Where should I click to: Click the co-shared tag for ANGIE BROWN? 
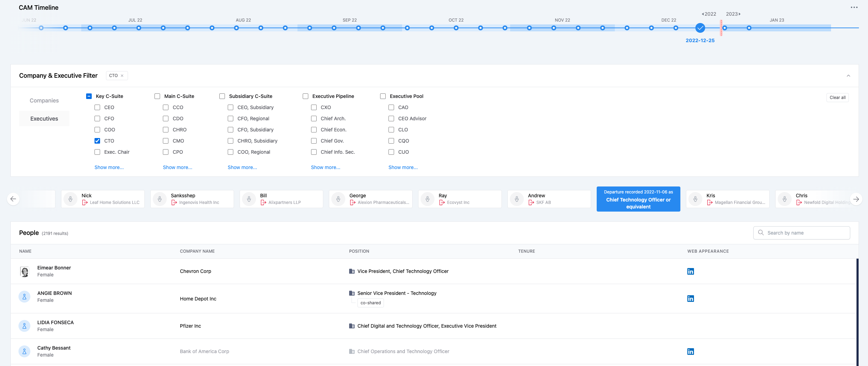tap(371, 303)
